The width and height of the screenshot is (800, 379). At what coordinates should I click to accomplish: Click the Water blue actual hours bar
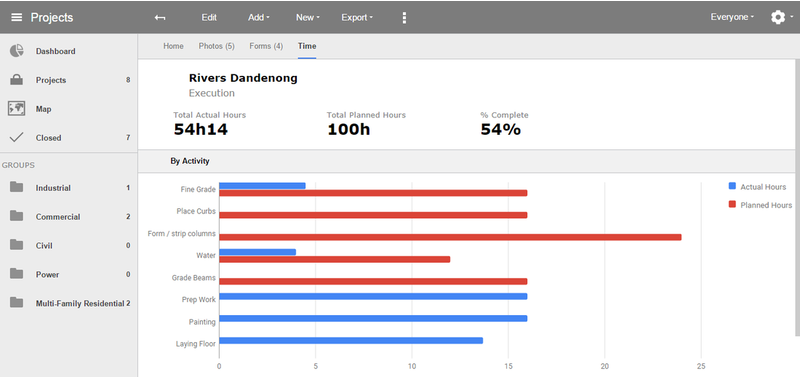coord(258,252)
